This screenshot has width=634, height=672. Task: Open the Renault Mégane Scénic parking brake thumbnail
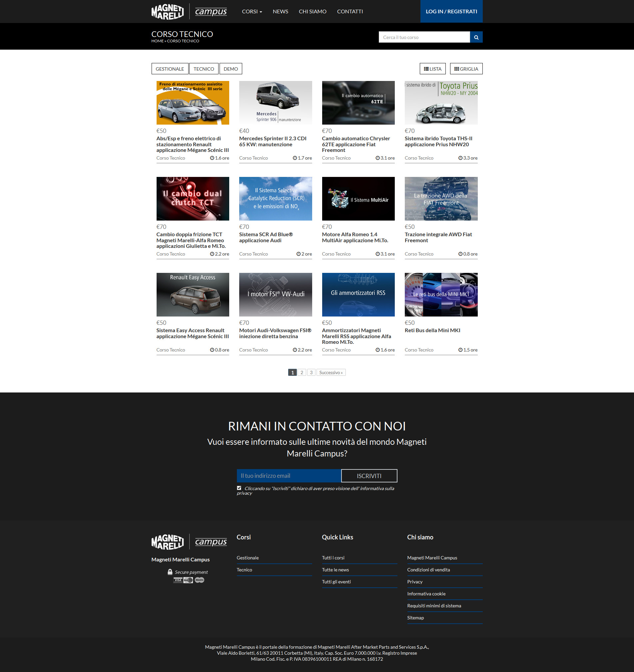(x=193, y=103)
